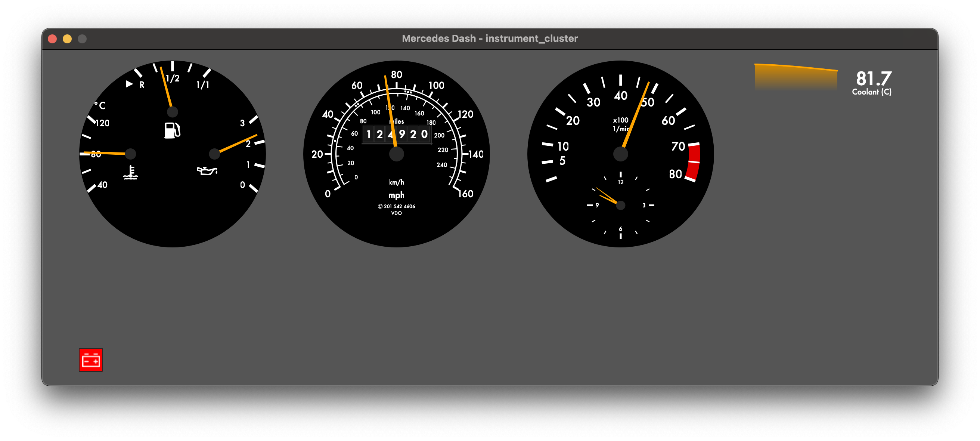Click the fuel pump icon on the fuel gauge
Viewport: 980px width, 441px height.
point(172,132)
